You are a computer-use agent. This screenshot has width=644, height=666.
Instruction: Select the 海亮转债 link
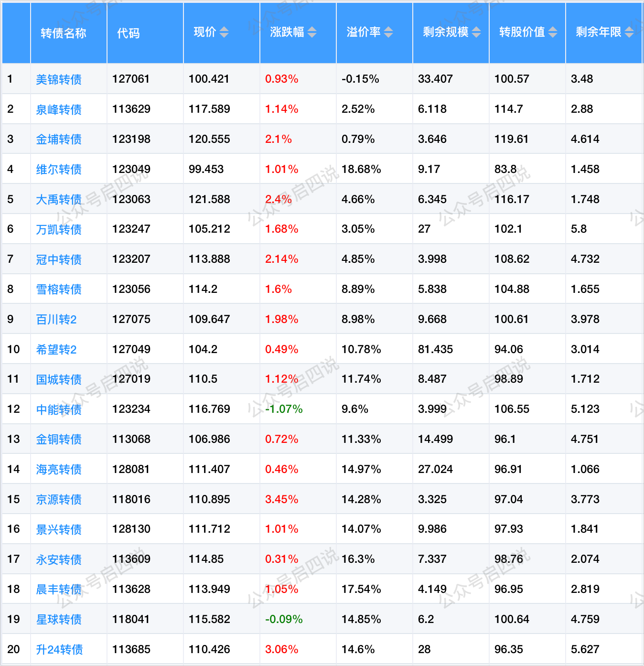tap(59, 470)
